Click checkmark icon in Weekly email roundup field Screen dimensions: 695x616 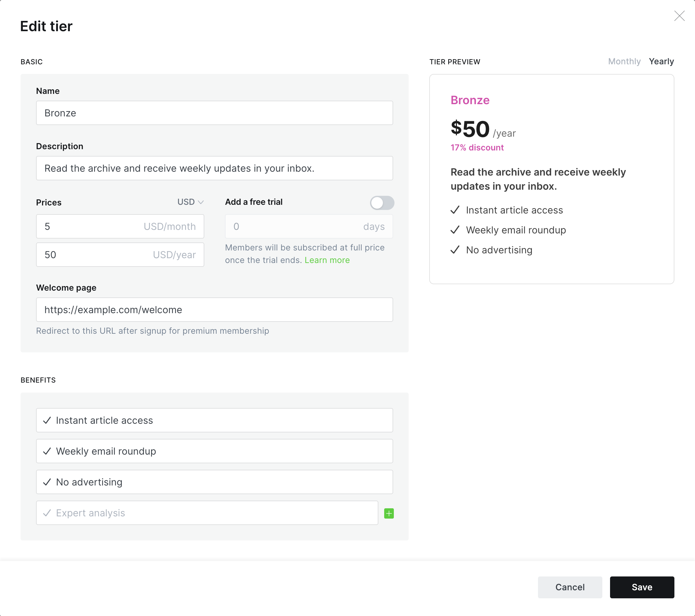tap(47, 451)
